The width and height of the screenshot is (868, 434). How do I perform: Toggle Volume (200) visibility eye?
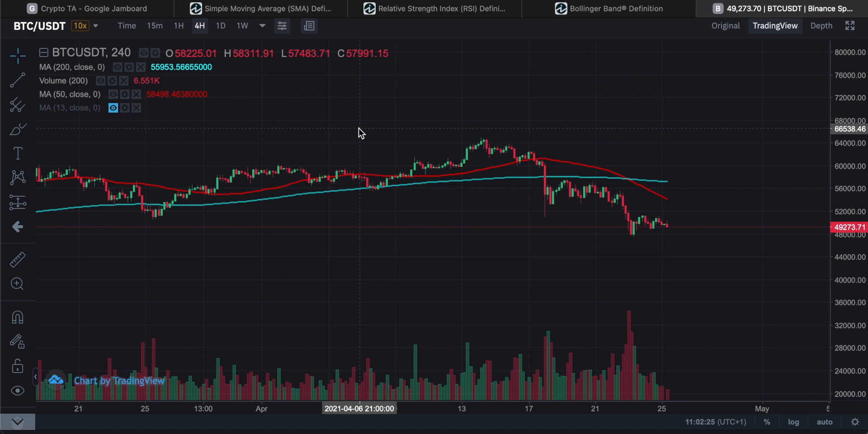click(100, 81)
